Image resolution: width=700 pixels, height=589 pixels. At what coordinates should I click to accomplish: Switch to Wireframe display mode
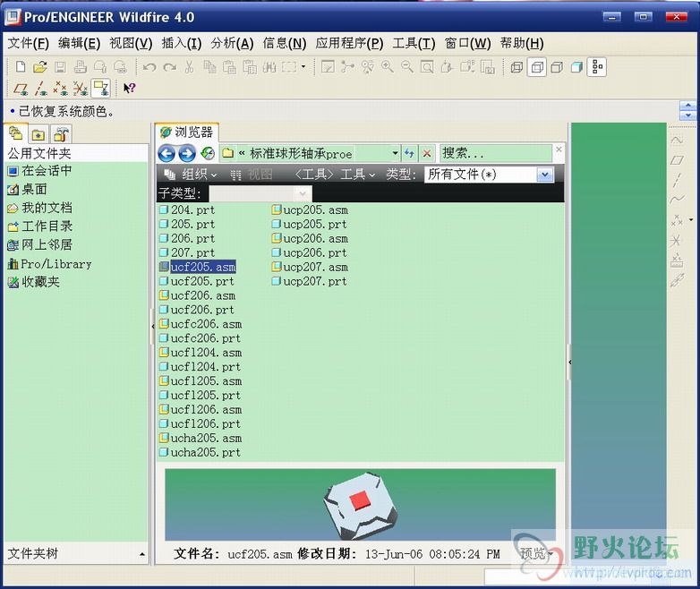tap(516, 67)
